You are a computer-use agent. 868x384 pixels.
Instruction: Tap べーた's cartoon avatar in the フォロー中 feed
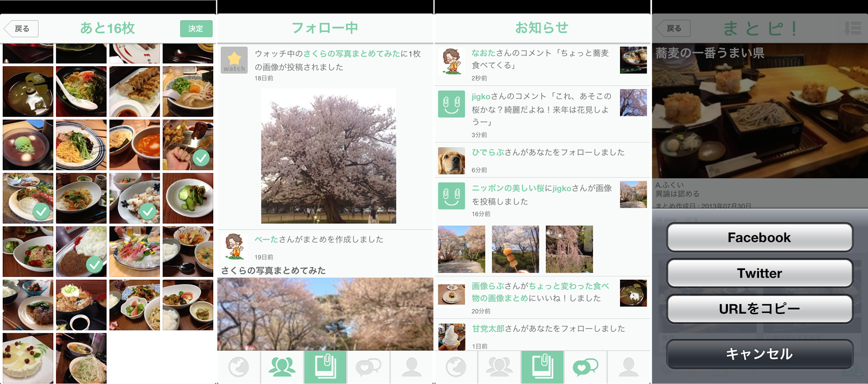point(234,247)
